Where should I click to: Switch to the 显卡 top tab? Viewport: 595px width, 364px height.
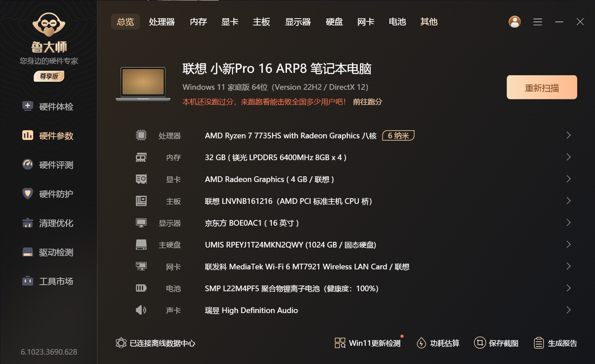230,22
